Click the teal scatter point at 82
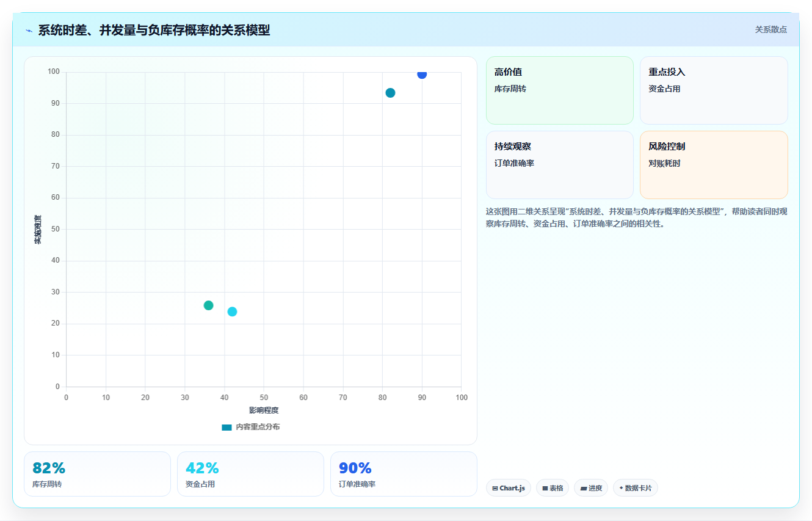Viewport: 812px width, 521px height. [x=390, y=93]
